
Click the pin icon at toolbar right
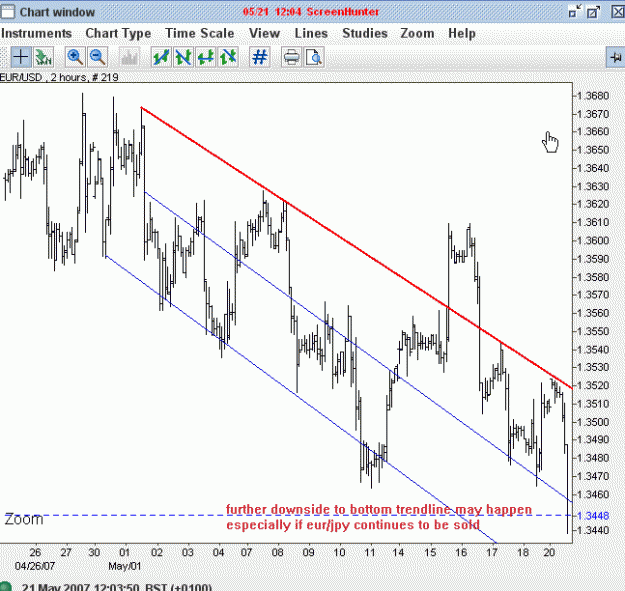615,57
